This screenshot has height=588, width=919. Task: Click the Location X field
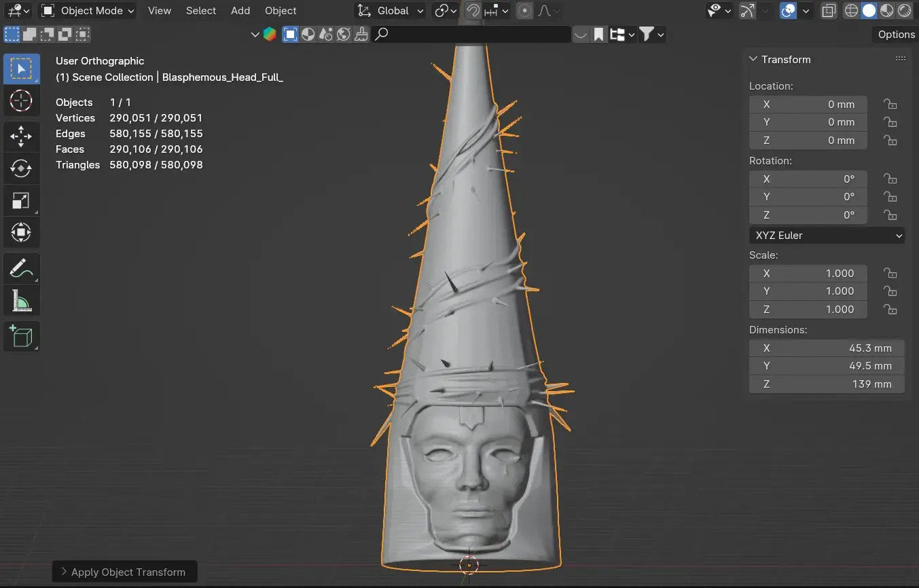pos(808,104)
